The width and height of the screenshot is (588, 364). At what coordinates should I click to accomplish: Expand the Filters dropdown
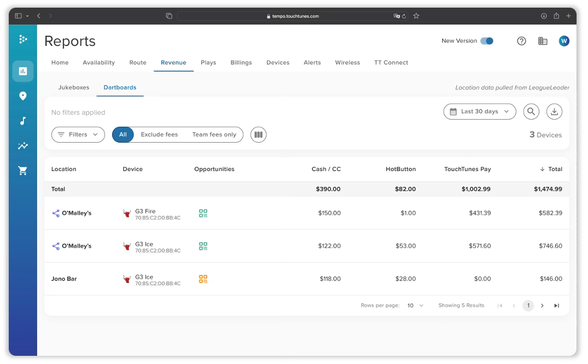tap(78, 134)
